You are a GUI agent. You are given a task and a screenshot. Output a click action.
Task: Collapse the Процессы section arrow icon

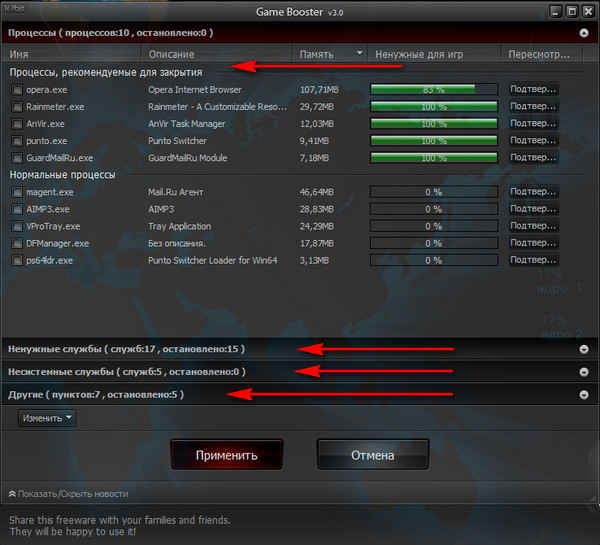pos(583,32)
